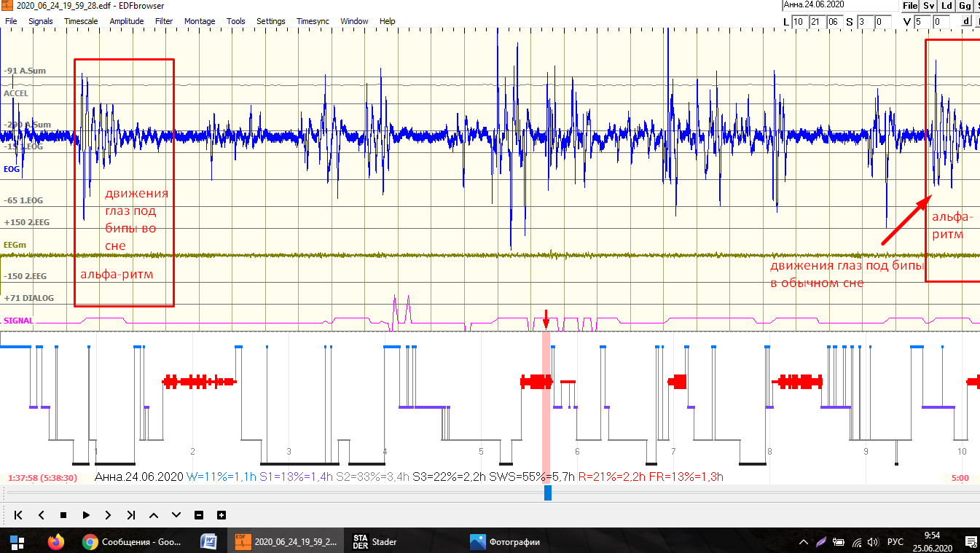Jump to the start of the recording
The image size is (980, 553).
(x=18, y=515)
